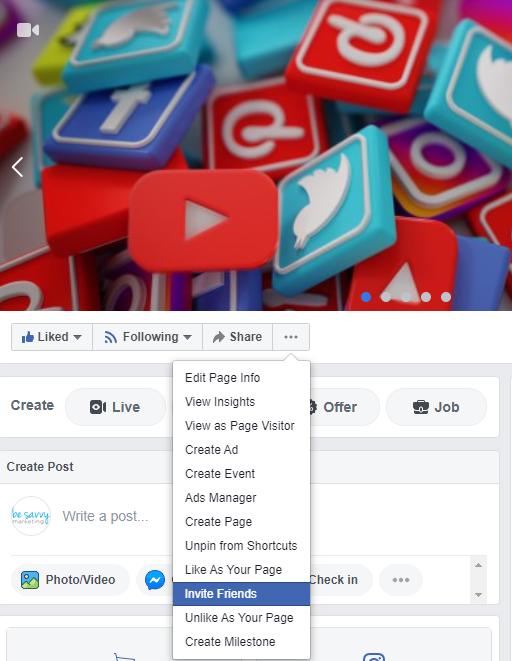The image size is (512, 661).
Task: Toggle the three-dot page options button
Action: (291, 337)
